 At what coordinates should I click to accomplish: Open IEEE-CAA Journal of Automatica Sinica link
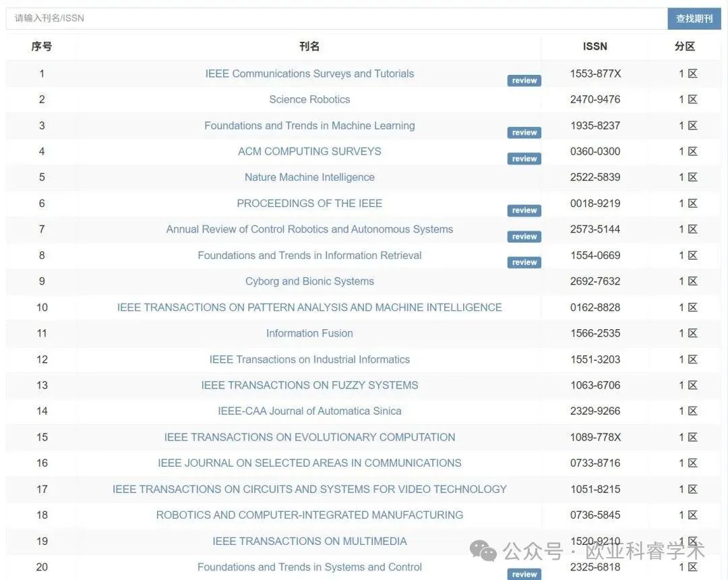[309, 411]
